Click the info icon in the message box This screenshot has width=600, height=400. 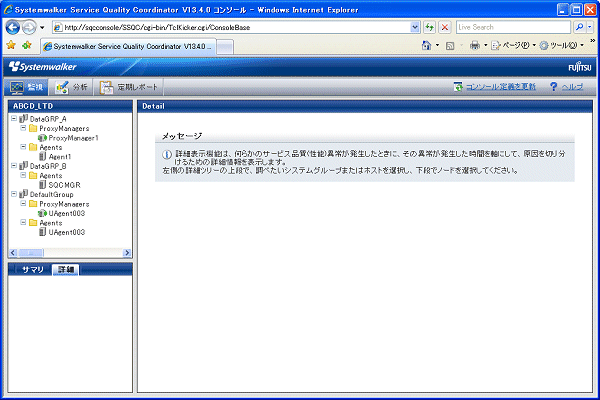pyautogui.click(x=167, y=154)
